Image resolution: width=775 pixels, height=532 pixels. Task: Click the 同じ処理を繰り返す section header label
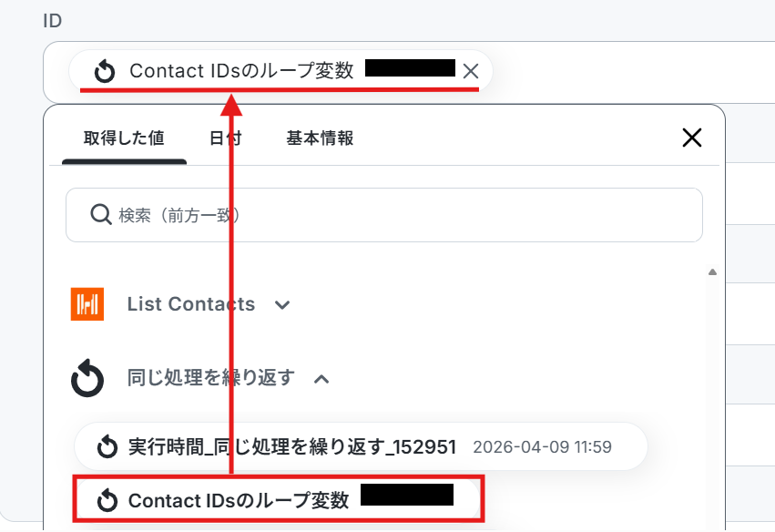(211, 378)
